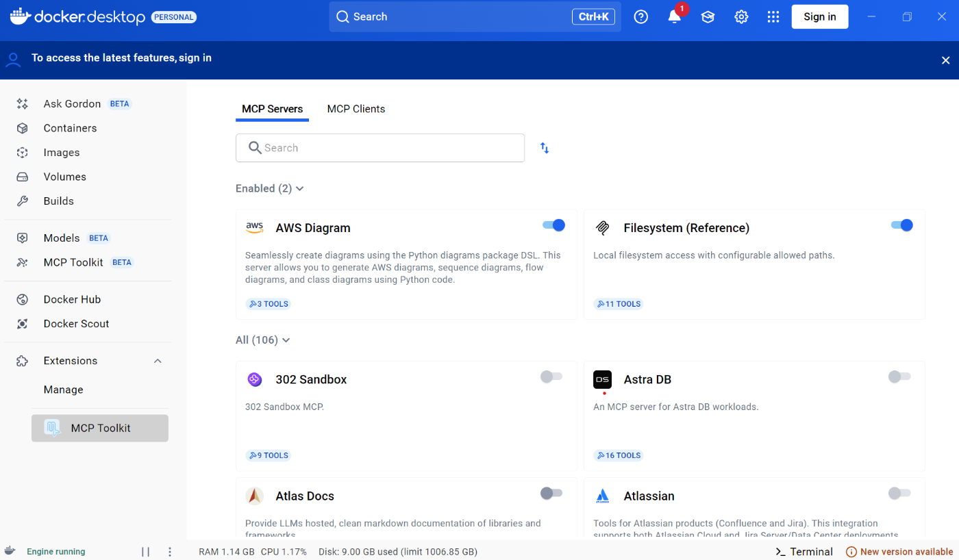959x560 pixels.
Task: Collapse the Extensions sidebar section chevron
Action: pos(158,361)
